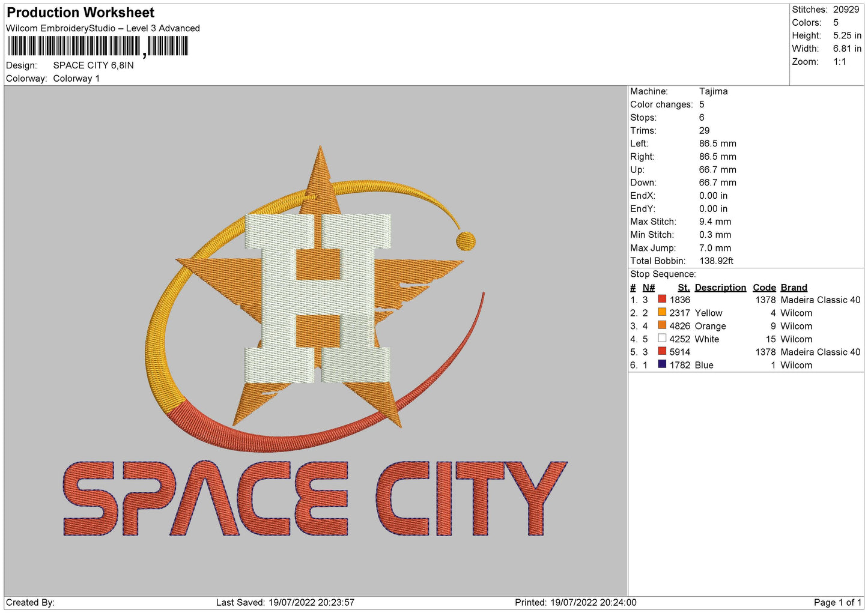Click the Yellow color swatch in stop row 2
Viewport: 868px width, 613px height.
[662, 312]
